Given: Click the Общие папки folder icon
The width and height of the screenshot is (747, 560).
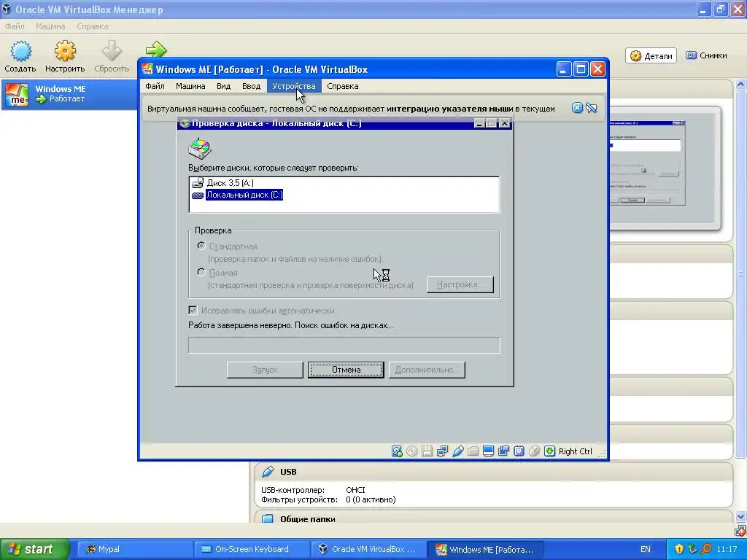Looking at the screenshot, I should 268,519.
